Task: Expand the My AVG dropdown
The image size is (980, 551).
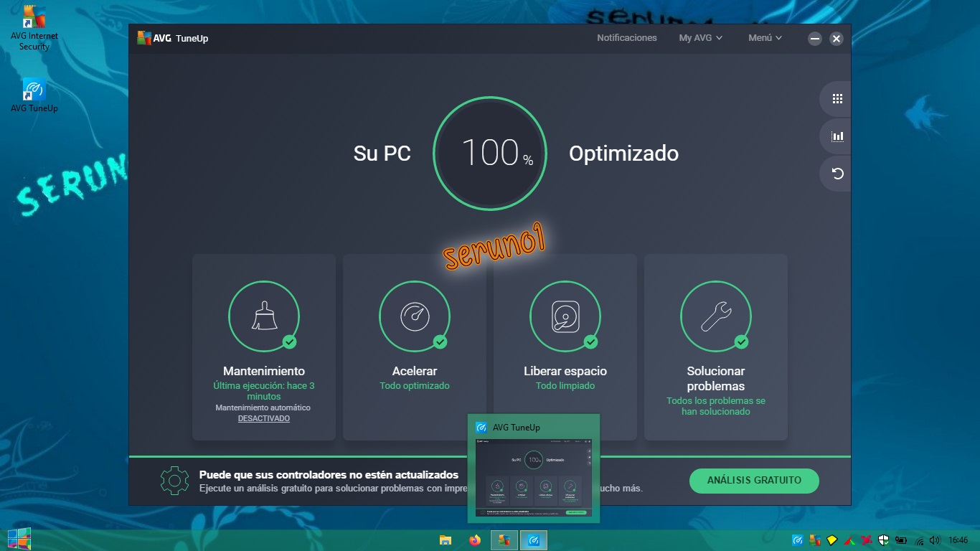Action: (701, 38)
